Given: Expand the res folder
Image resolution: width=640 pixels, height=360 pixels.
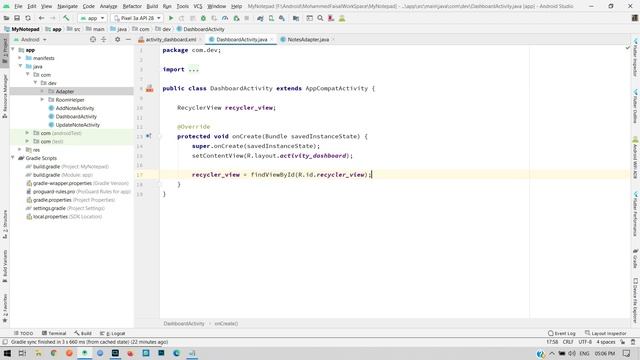Looking at the screenshot, I should tap(20, 150).
